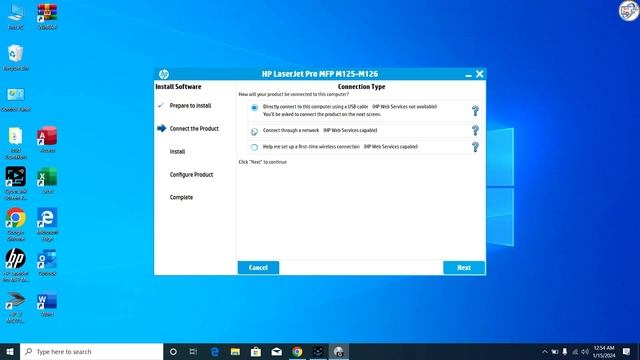Click the HP logo in the installer title bar
Screen dimensions: 640x360
(x=164, y=74)
